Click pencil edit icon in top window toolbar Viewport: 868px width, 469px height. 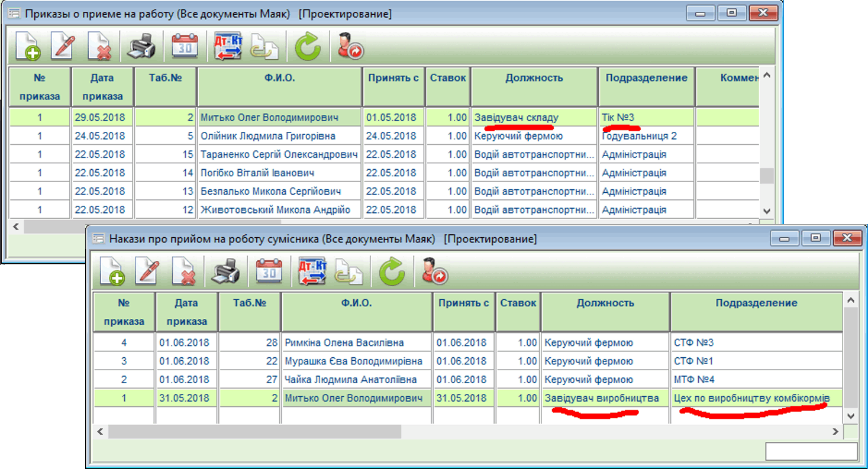click(63, 46)
